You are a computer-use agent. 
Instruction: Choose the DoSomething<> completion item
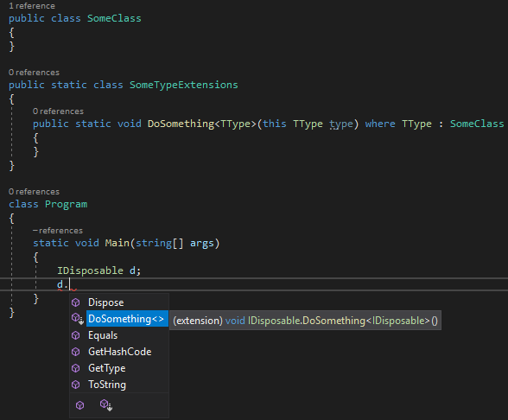(x=127, y=319)
